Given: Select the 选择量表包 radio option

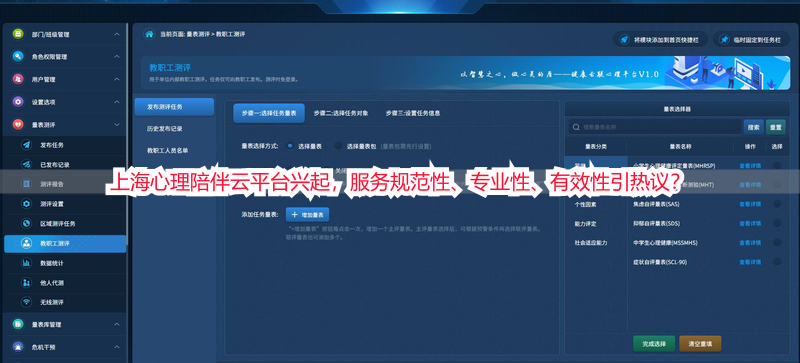Looking at the screenshot, I should pos(338,146).
